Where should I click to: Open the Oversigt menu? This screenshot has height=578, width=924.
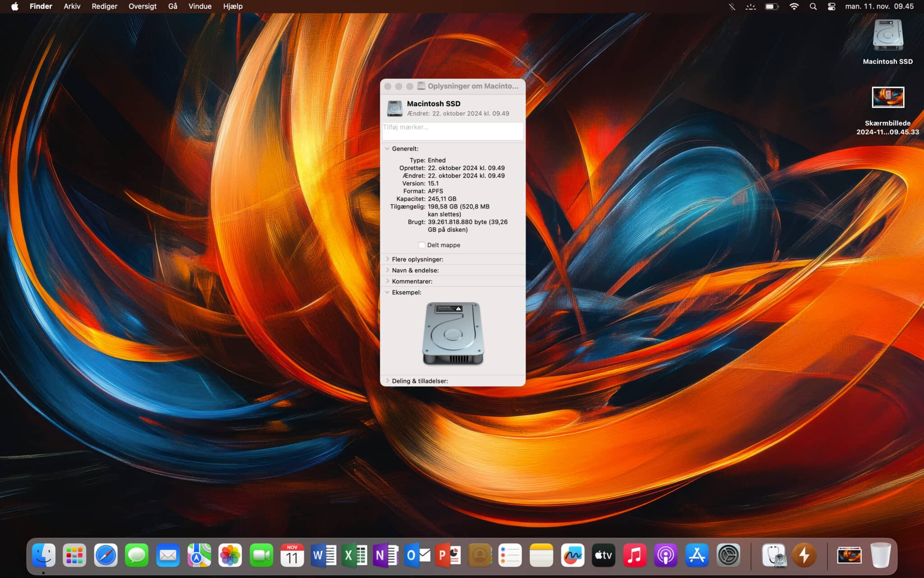(142, 6)
